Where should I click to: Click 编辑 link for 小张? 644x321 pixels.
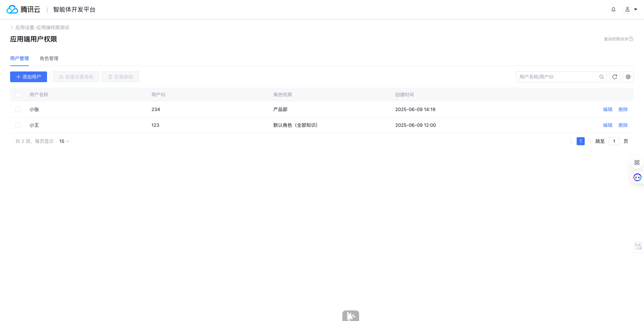(608, 109)
